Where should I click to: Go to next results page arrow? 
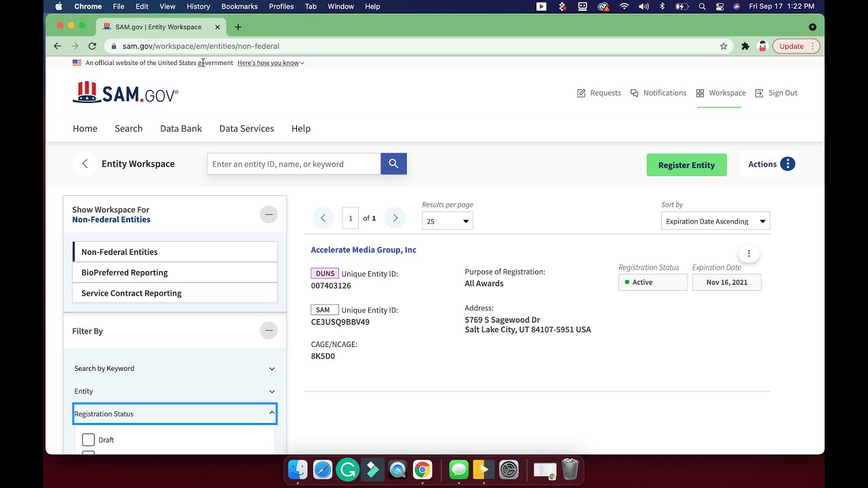coord(395,218)
